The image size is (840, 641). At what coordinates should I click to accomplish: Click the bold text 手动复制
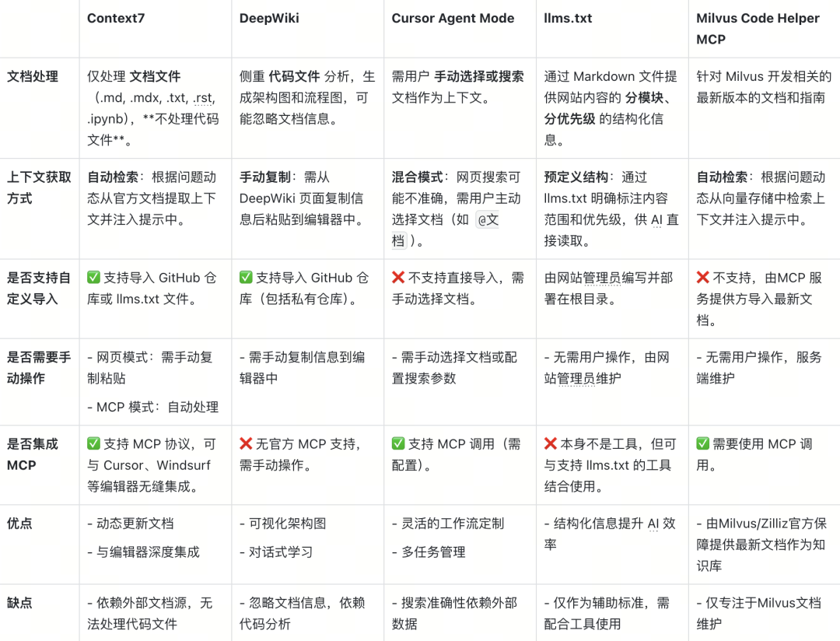(265, 177)
